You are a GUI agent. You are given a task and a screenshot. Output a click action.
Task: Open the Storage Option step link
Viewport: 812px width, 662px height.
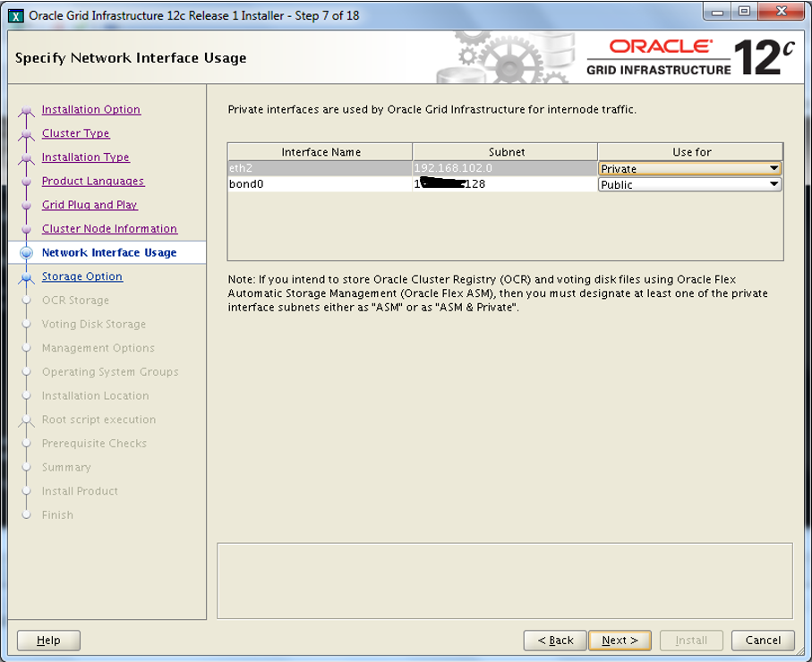click(x=82, y=276)
